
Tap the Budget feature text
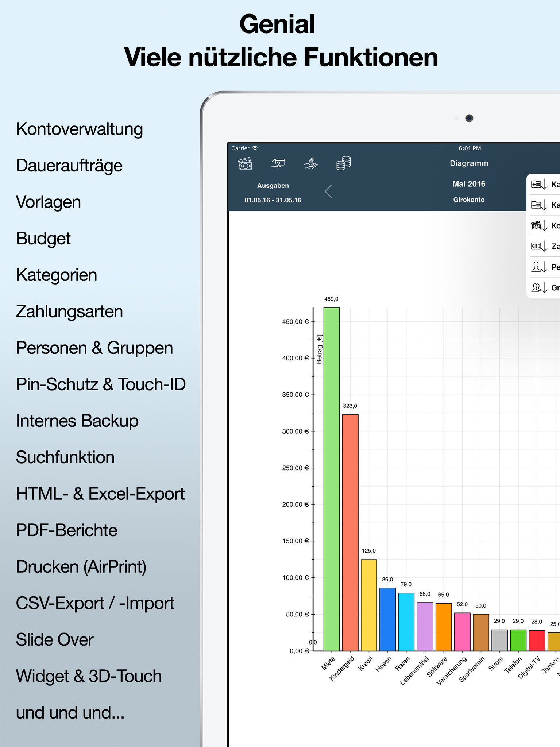[x=43, y=239]
